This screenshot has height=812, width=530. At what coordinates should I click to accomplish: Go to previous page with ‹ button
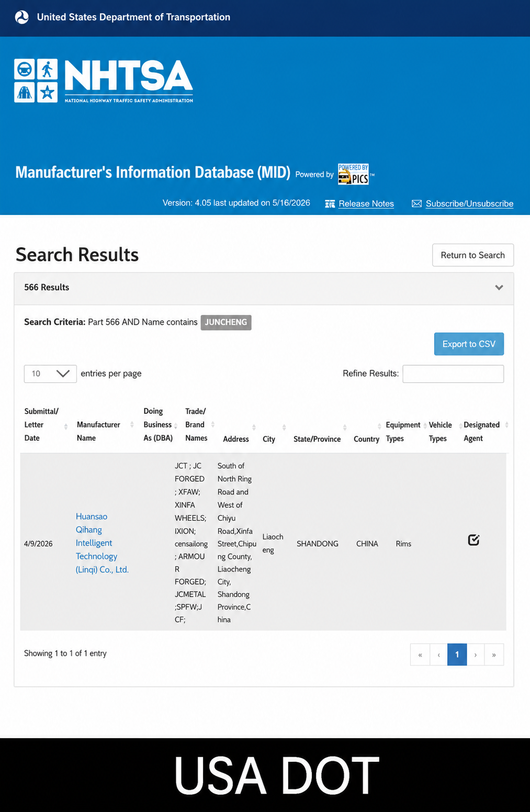pyautogui.click(x=439, y=655)
